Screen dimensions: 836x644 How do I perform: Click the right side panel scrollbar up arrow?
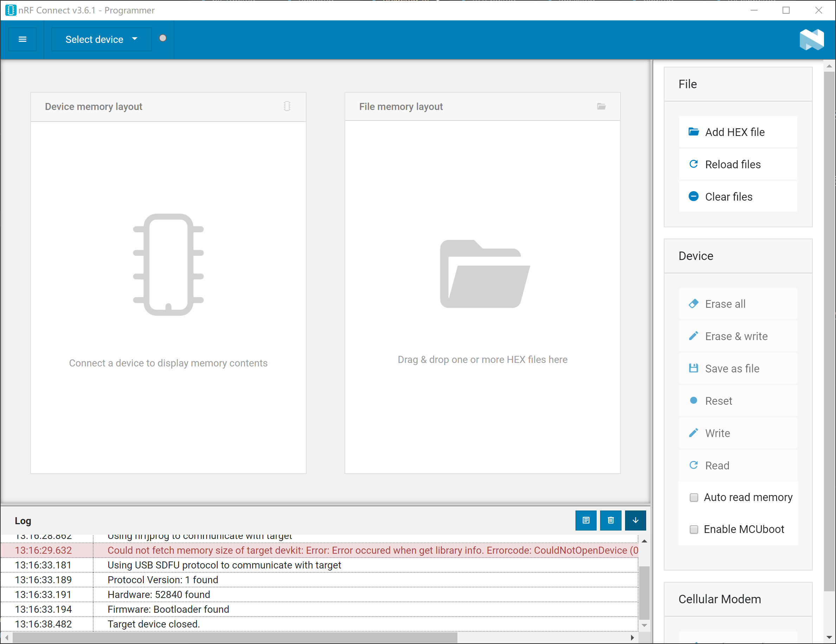pyautogui.click(x=829, y=66)
